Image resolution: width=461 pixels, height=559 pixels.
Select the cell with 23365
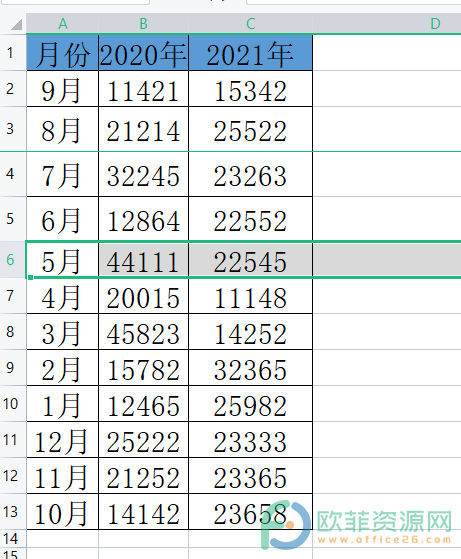point(251,476)
